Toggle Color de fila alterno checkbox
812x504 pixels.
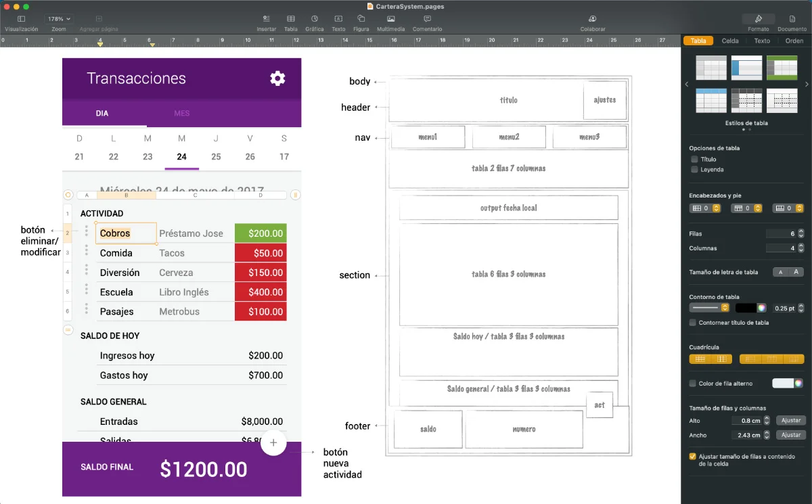[x=692, y=384]
